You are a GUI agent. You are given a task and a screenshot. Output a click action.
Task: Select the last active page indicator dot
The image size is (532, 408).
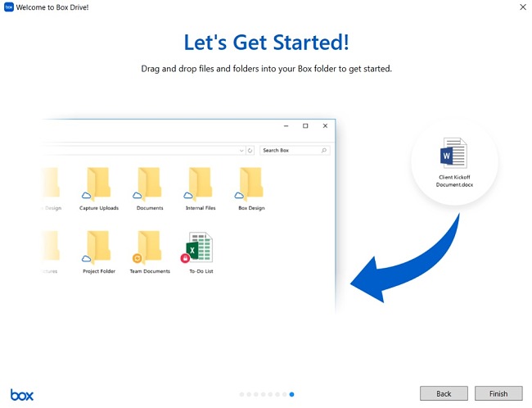pyautogui.click(x=292, y=394)
